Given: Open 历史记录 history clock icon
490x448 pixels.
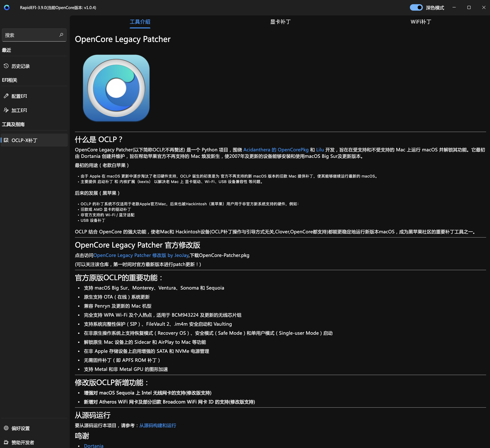Looking at the screenshot, I should 6,66.
